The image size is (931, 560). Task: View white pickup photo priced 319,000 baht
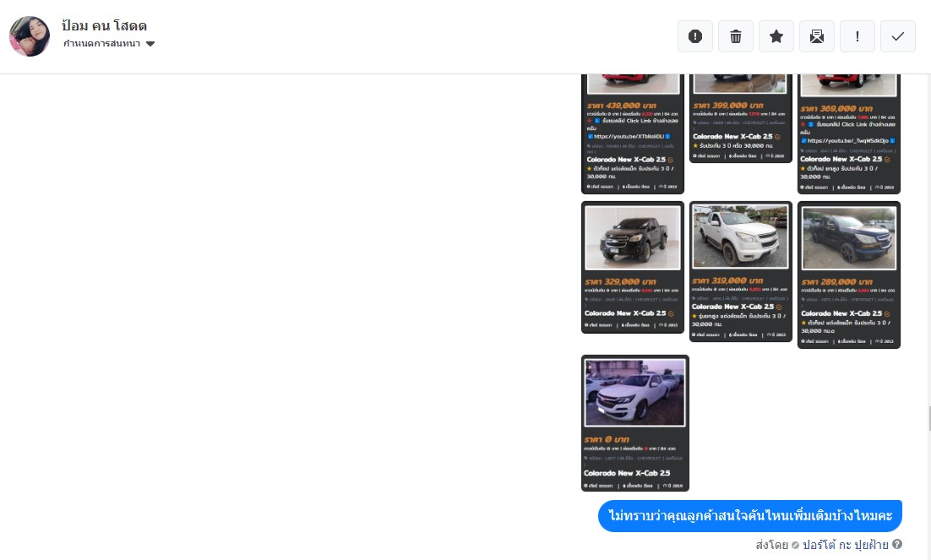[x=740, y=237]
